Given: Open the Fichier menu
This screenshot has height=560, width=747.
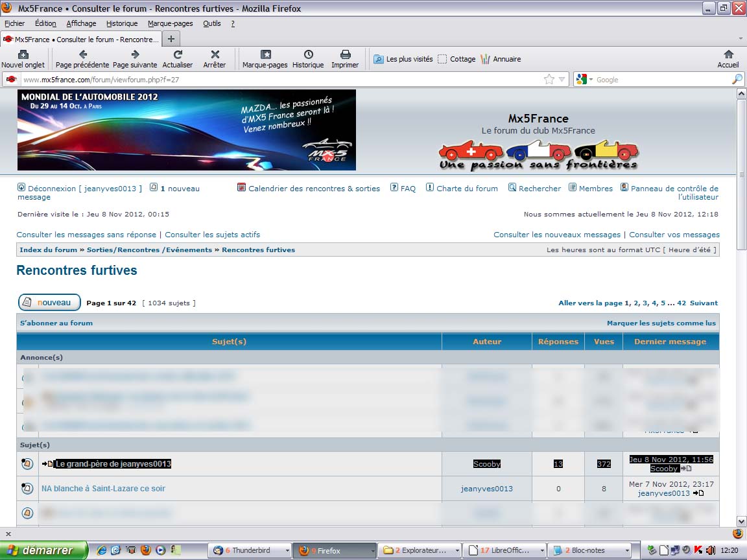Looking at the screenshot, I should pyautogui.click(x=14, y=23).
